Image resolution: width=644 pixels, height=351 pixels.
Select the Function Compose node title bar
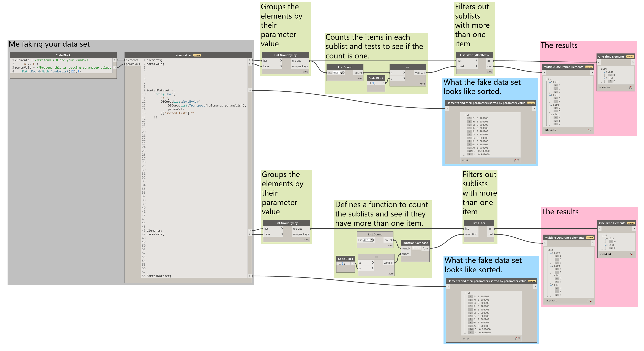pyautogui.click(x=415, y=243)
